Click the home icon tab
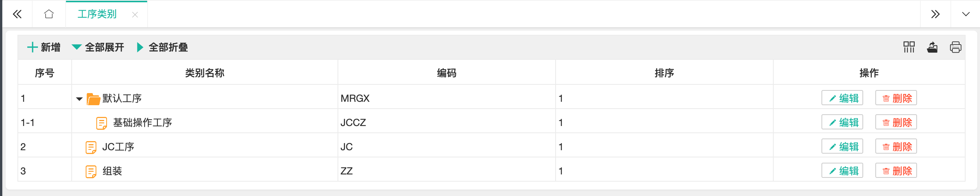This screenshot has height=196, width=980. [x=49, y=14]
